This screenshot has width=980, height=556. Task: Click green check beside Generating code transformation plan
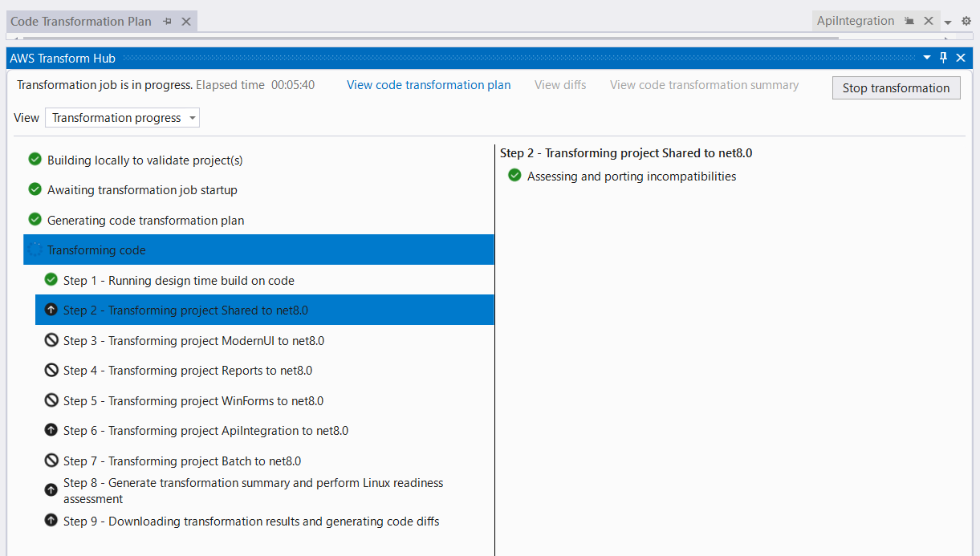coord(35,220)
